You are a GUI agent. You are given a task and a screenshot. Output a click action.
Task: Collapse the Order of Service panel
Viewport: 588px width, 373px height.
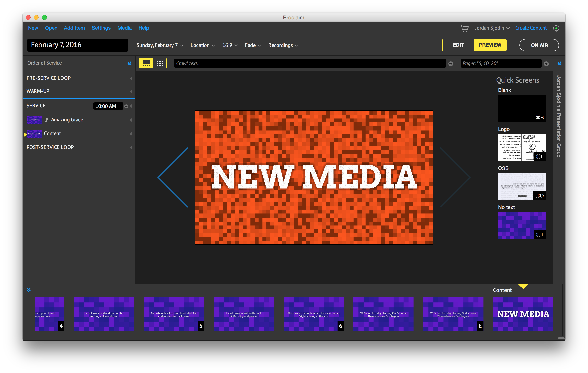point(129,63)
